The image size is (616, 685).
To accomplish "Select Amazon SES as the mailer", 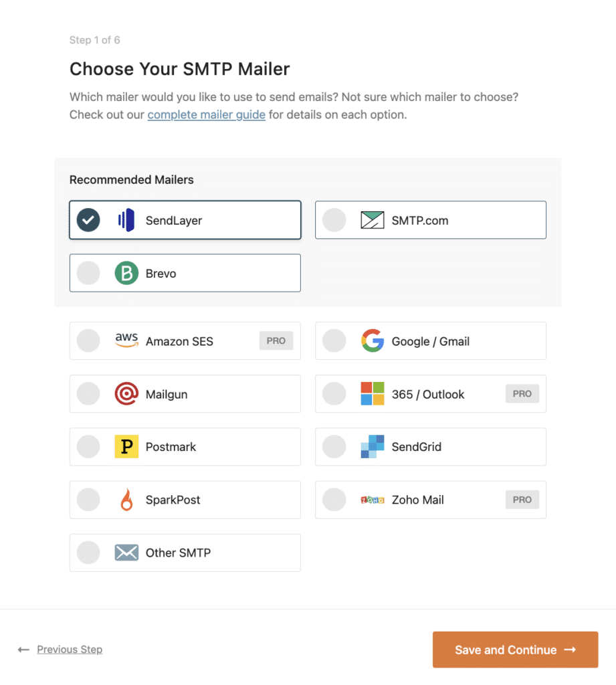I will [x=88, y=340].
